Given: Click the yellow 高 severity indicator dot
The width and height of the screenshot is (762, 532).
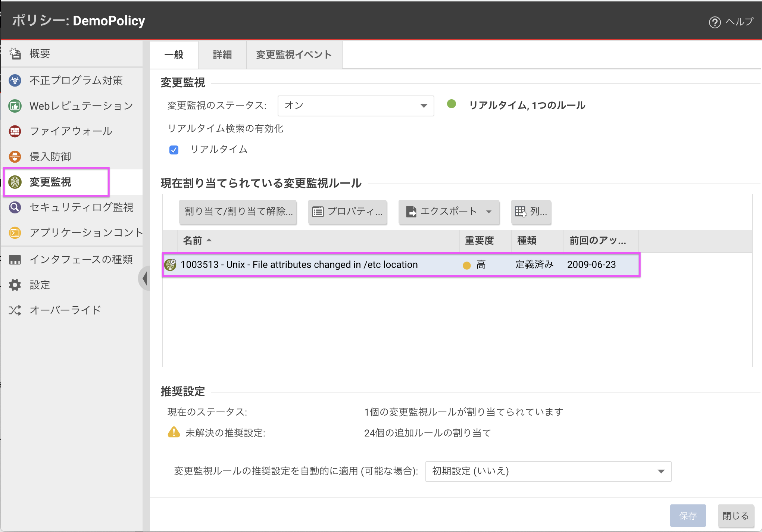Looking at the screenshot, I should pos(466,265).
